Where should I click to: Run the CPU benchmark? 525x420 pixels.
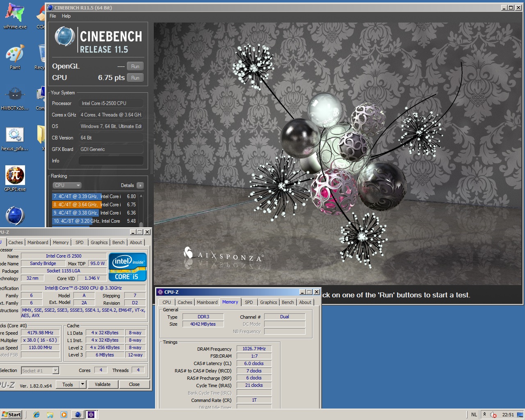pos(135,78)
